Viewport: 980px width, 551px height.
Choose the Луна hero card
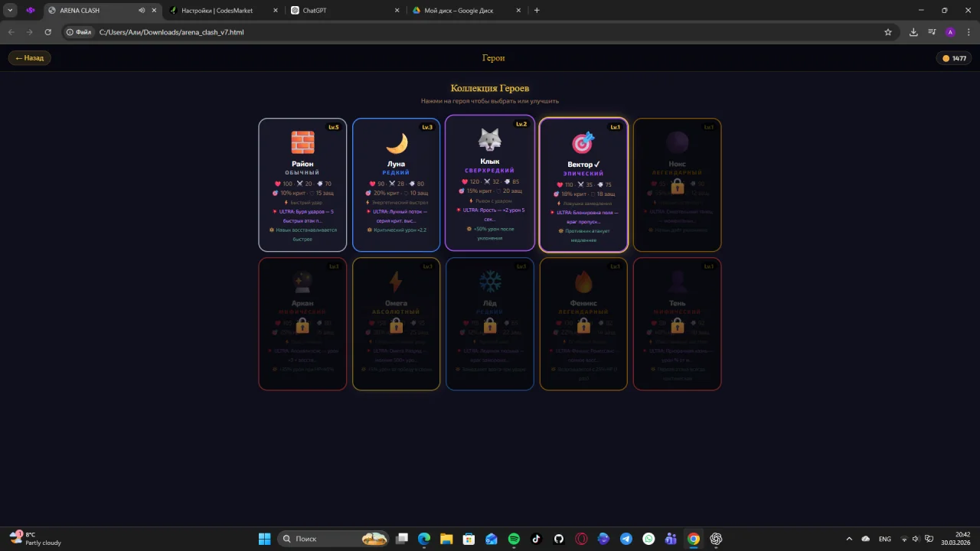point(396,184)
